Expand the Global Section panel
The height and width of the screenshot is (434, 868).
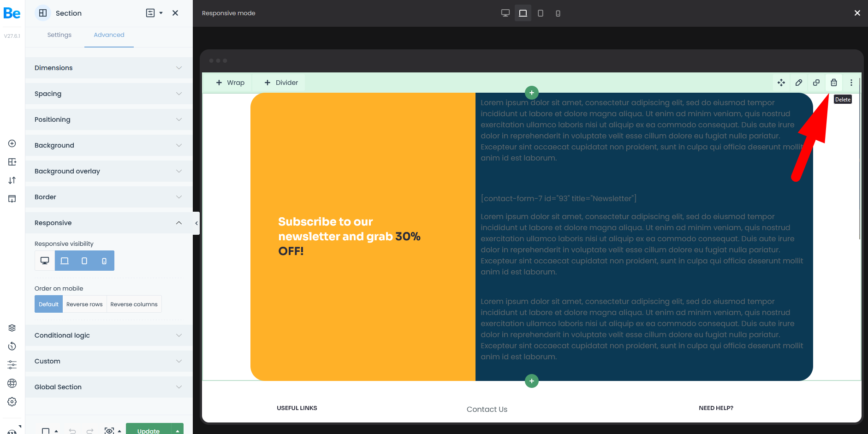(x=109, y=387)
